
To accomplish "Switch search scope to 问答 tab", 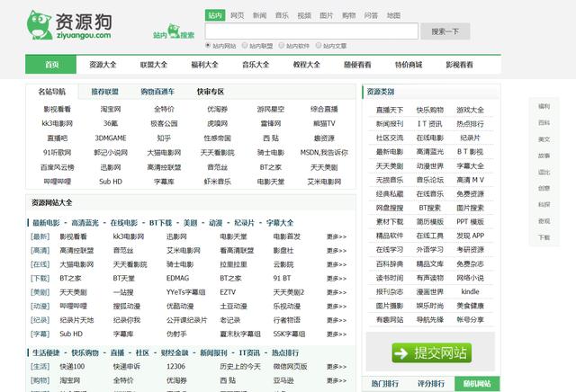I will tap(371, 15).
